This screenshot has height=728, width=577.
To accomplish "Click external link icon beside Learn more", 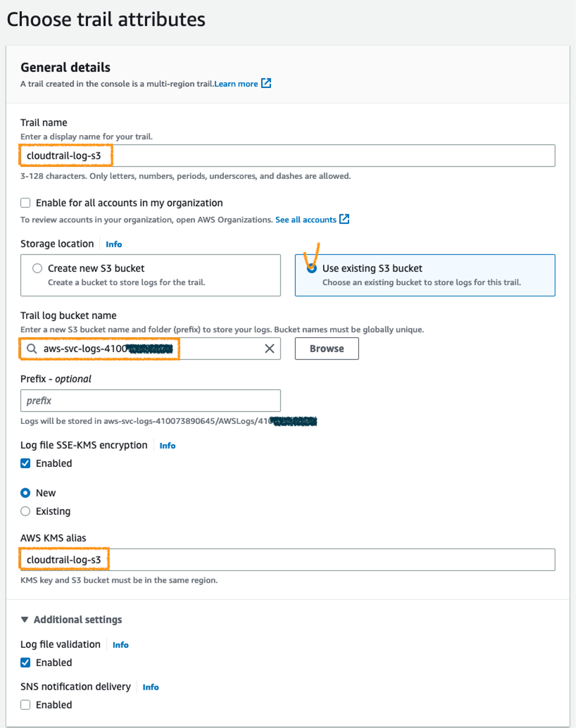I will click(266, 83).
